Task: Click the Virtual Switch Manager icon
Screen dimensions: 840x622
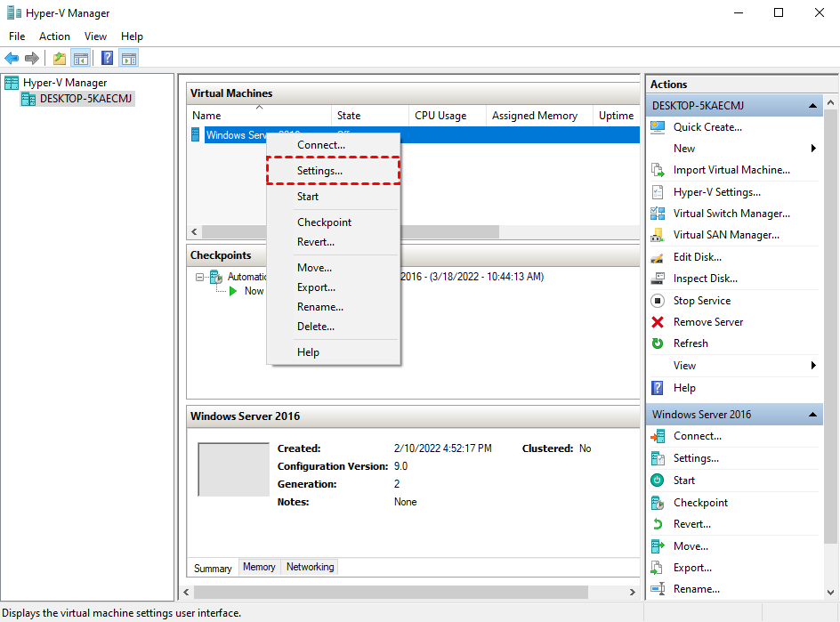Action: pyautogui.click(x=658, y=214)
